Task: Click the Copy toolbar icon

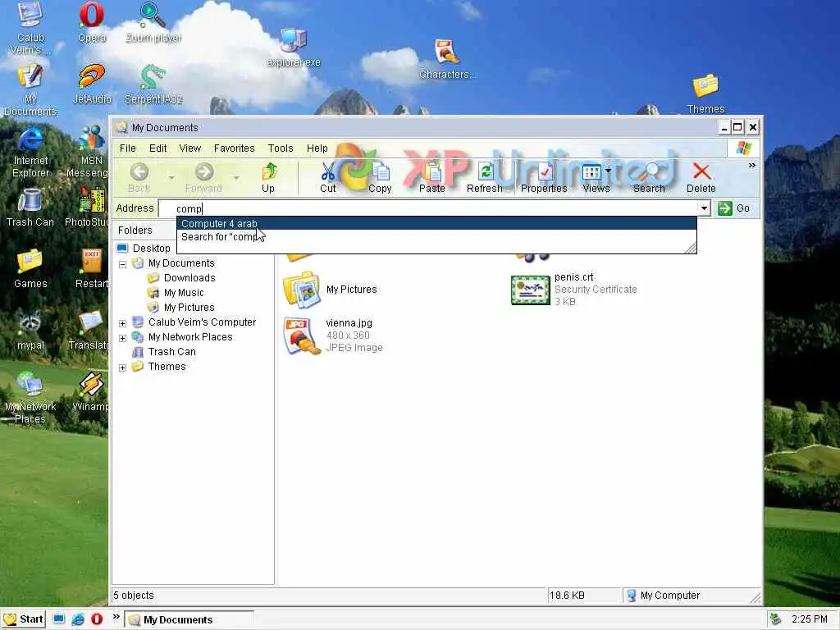Action: coord(380,172)
